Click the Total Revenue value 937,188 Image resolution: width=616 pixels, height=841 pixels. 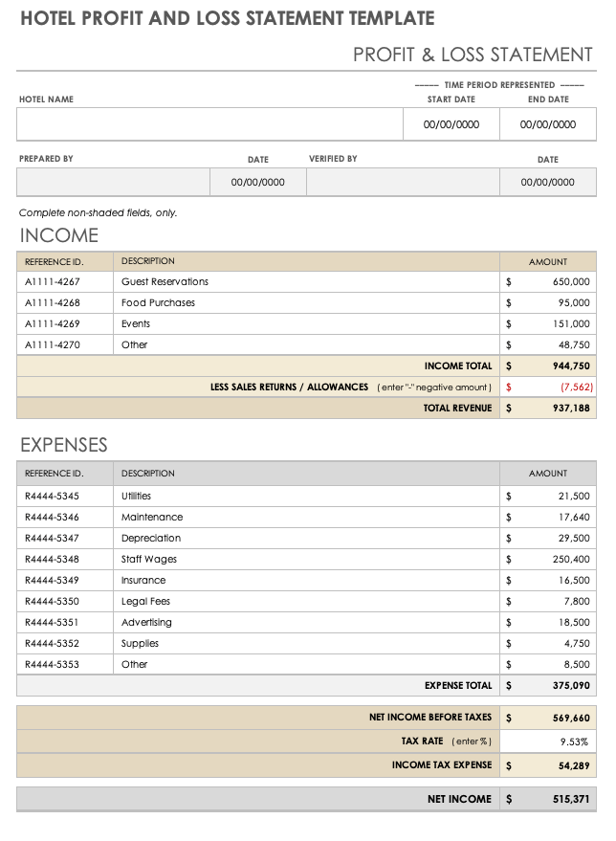coord(570,409)
